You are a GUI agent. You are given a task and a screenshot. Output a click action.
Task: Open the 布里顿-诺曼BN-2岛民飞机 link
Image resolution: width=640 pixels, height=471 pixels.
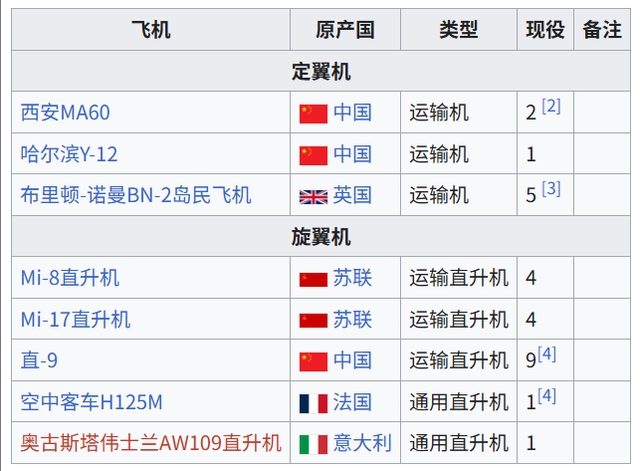coord(136,195)
